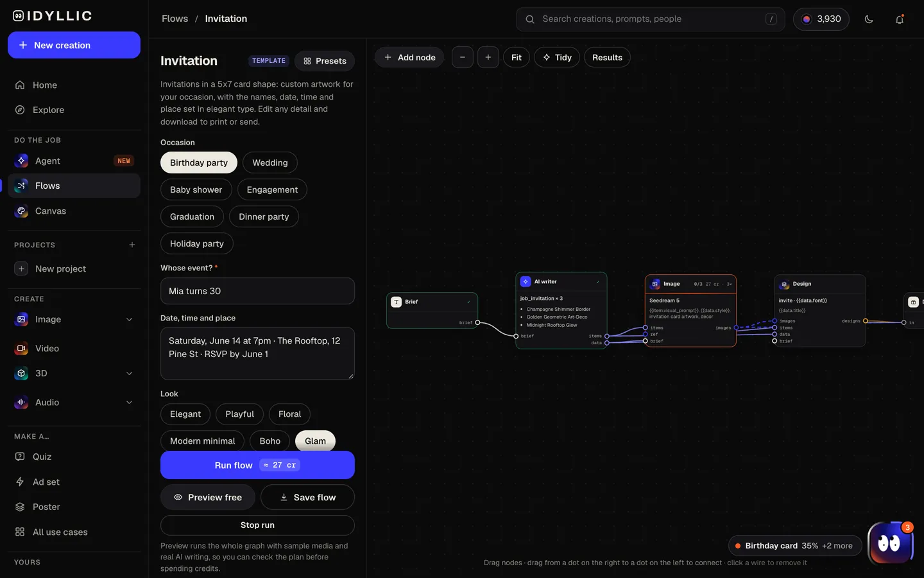924x578 pixels.
Task: Click the Date, time and place textarea
Action: point(257,353)
